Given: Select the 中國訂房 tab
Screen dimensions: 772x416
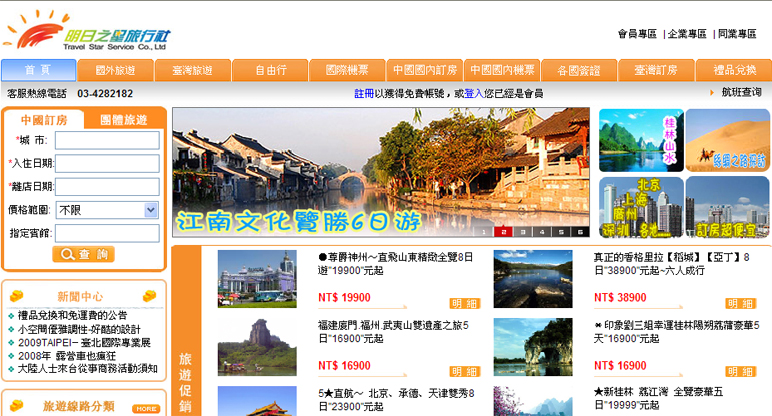Looking at the screenshot, I should pos(44,120).
